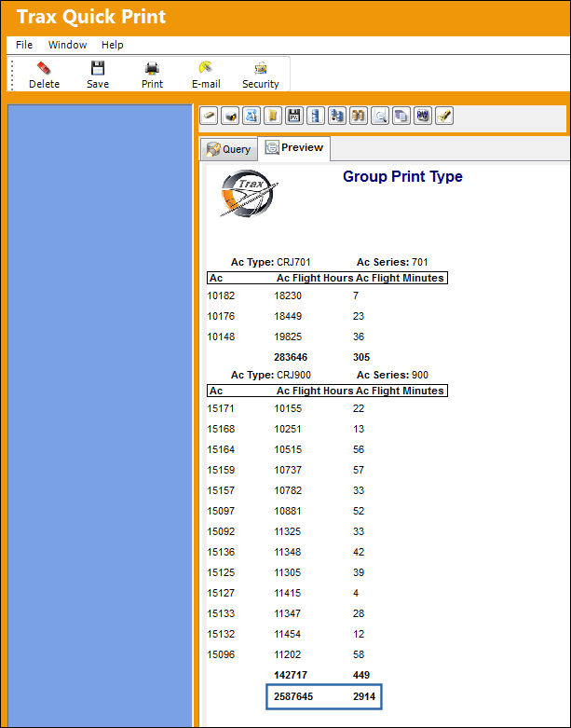This screenshot has height=728, width=571.
Task: Open the File menu
Action: (24, 45)
